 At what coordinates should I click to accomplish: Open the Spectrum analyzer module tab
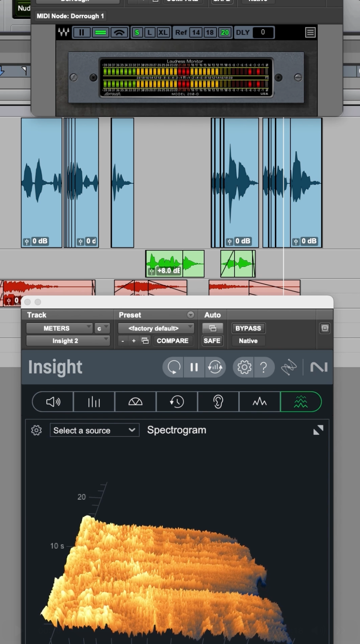click(260, 401)
